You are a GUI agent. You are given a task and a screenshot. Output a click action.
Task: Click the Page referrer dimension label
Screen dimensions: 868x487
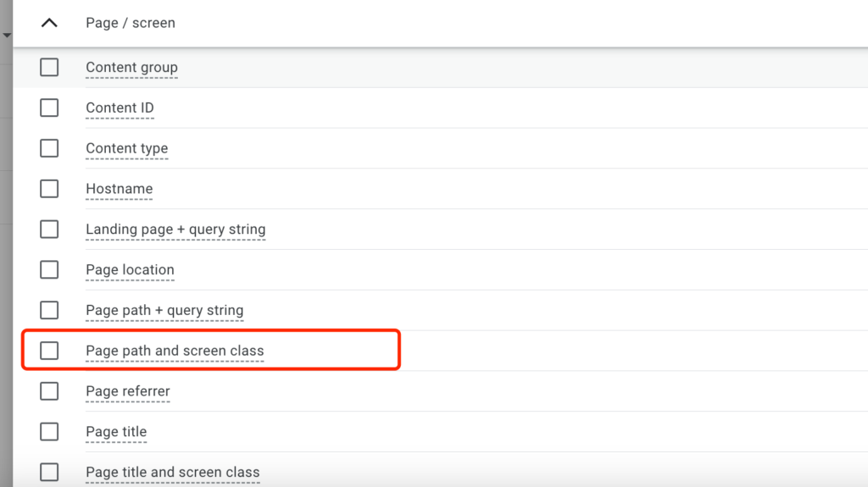[x=128, y=391]
